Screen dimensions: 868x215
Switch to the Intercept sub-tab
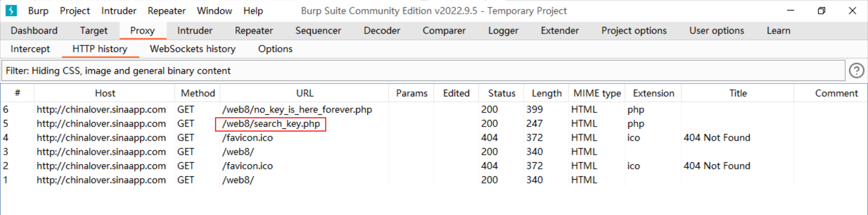click(30, 49)
